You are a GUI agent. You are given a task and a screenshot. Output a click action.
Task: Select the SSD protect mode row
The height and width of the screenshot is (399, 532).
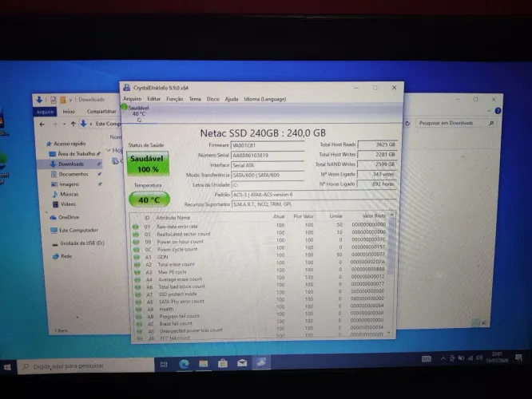coord(260,294)
